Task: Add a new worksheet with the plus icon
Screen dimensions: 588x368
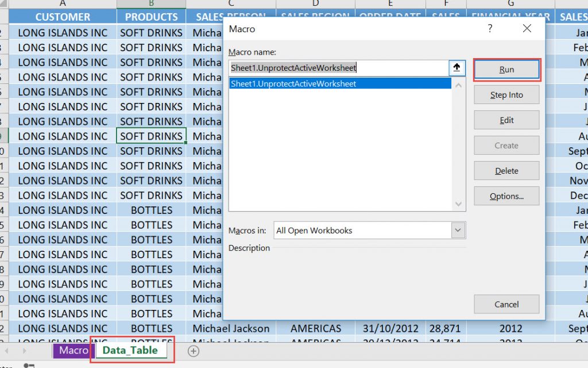Action: point(194,350)
